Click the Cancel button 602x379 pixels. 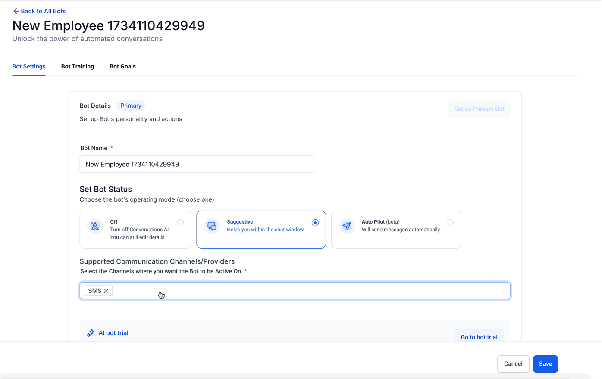pos(513,364)
